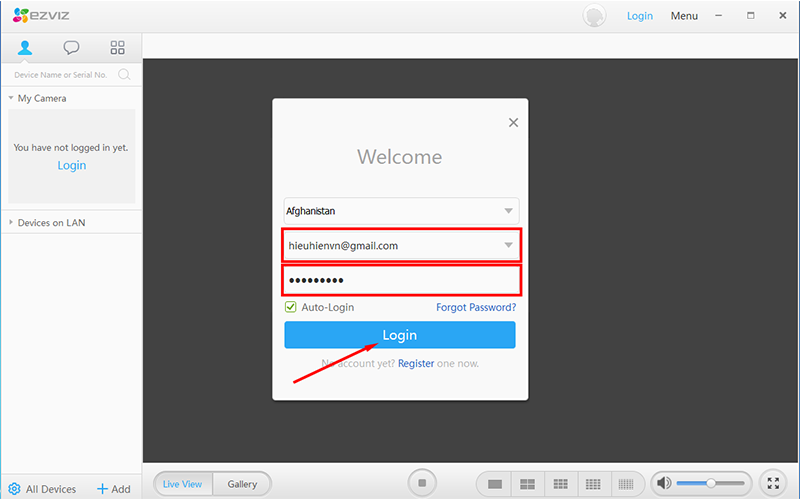800x500 pixels.
Task: Open the email account dropdown arrow
Action: [508, 245]
